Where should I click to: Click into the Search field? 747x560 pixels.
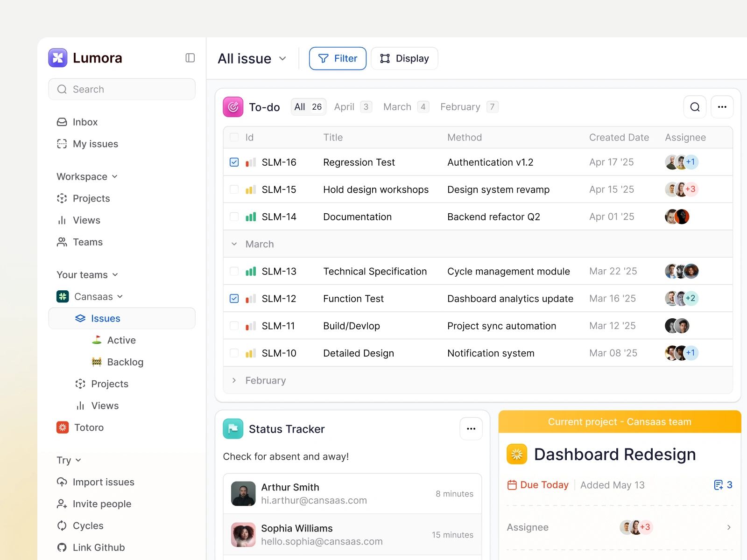point(122,89)
